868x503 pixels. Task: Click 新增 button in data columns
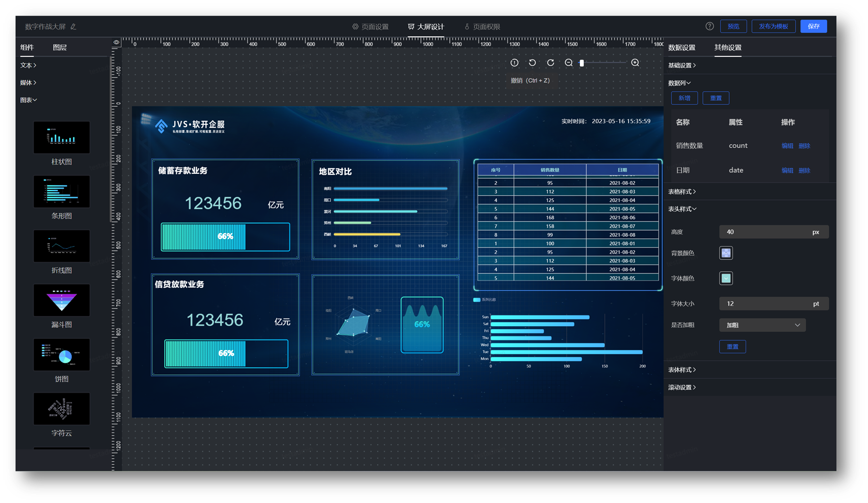(684, 98)
